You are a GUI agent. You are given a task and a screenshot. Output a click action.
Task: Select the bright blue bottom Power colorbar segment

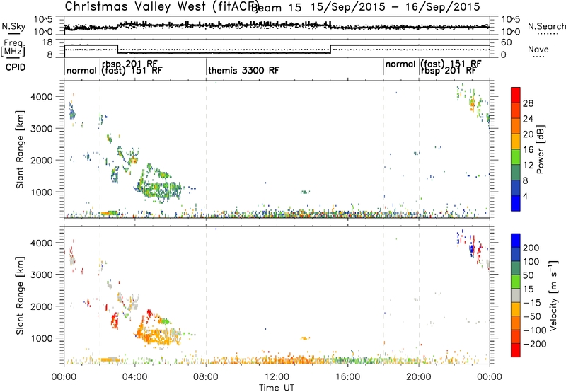pyautogui.click(x=516, y=203)
